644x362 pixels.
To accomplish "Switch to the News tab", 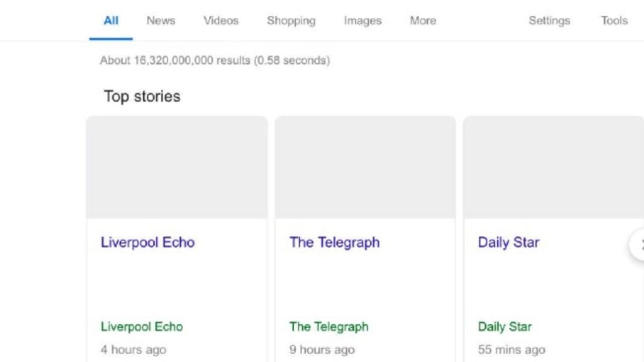I will click(x=161, y=21).
